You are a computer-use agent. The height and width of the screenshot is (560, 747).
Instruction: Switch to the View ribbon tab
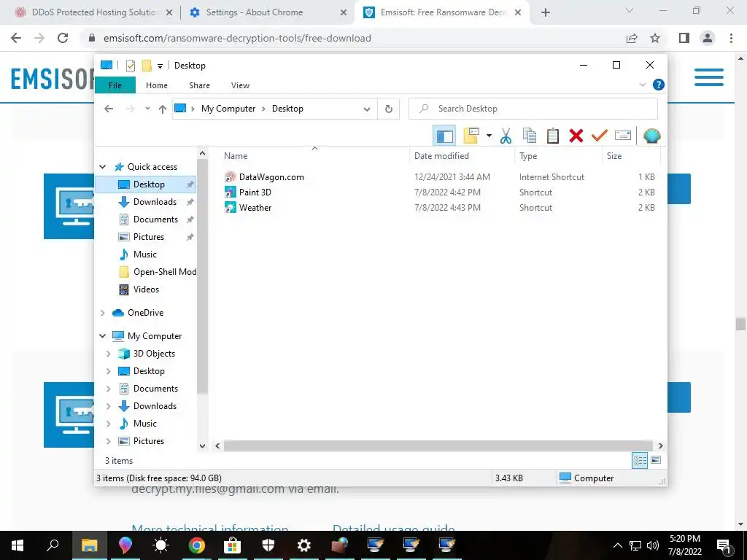click(240, 85)
